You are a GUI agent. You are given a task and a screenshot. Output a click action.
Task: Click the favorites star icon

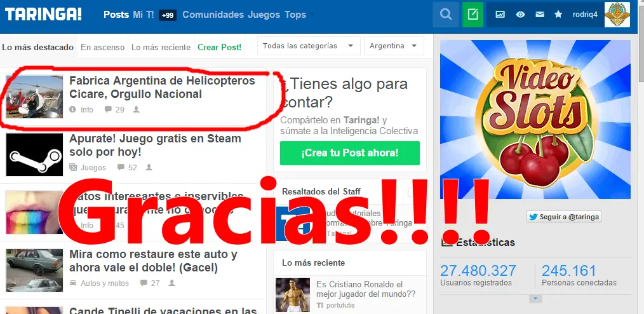pos(558,15)
